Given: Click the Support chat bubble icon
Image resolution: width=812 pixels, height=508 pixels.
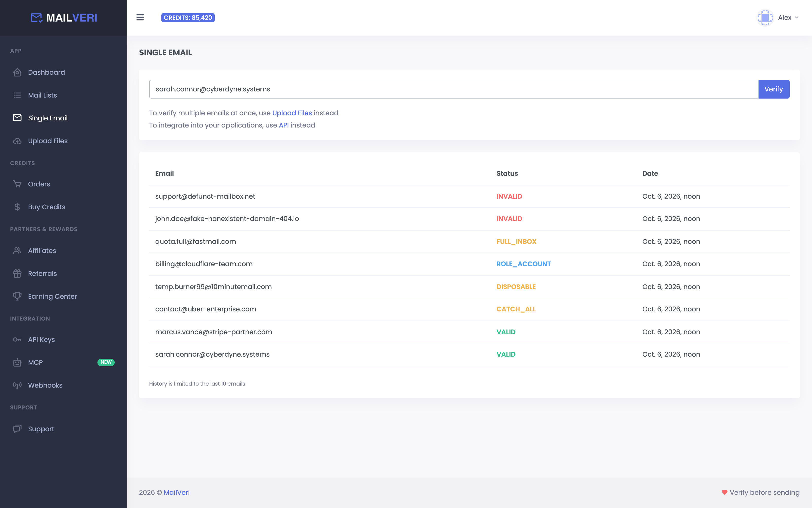Looking at the screenshot, I should pos(17,429).
